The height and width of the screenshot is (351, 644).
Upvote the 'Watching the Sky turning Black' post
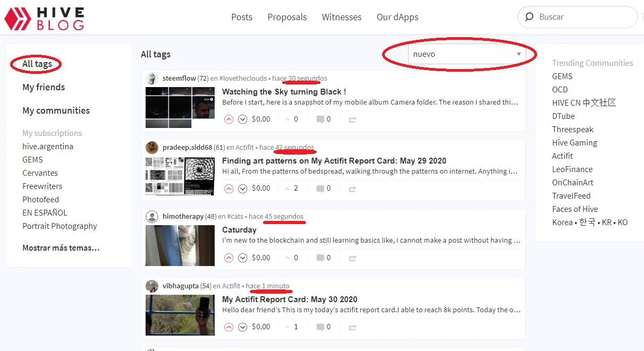pyautogui.click(x=229, y=119)
